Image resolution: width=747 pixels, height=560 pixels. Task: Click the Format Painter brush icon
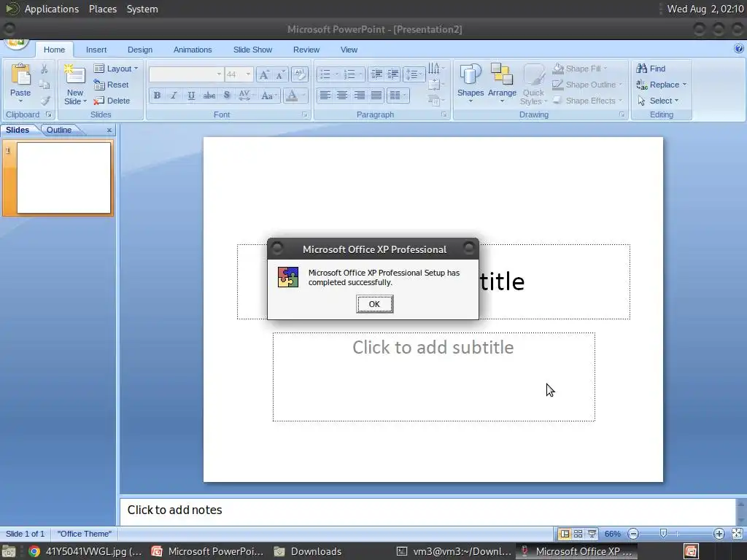pos(44,101)
